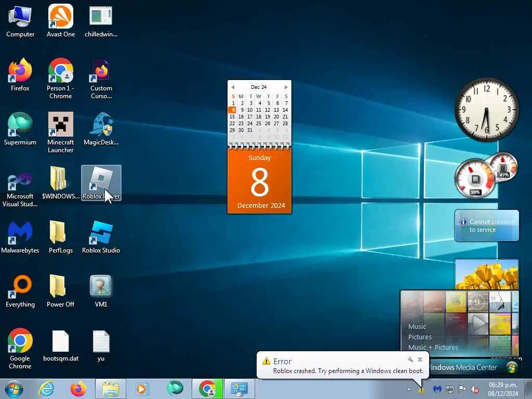Viewport: 532px width, 399px height.
Task: Open Windows Explorer from the taskbar
Action: [111, 389]
